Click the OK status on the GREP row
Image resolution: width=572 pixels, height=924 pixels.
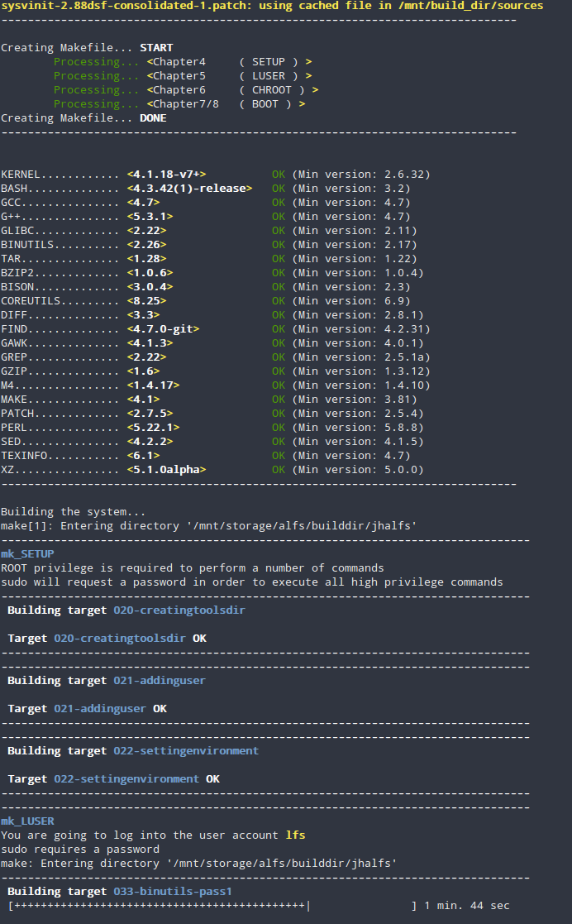(279, 357)
